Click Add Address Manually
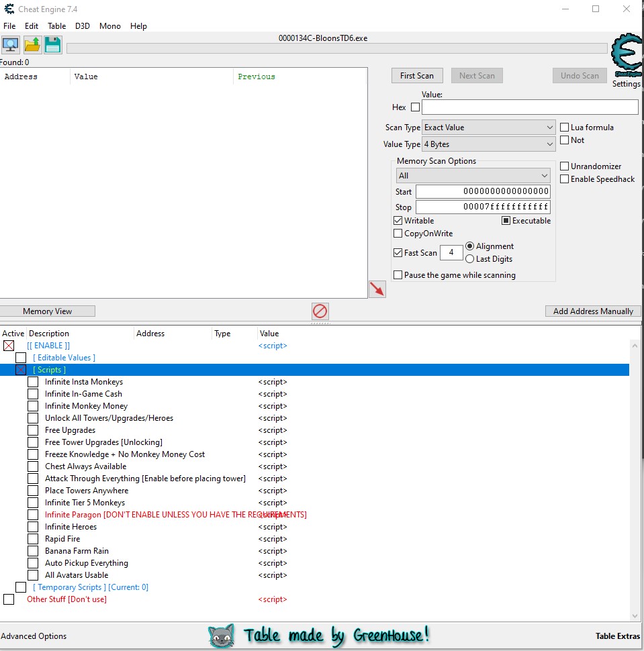 click(x=593, y=311)
